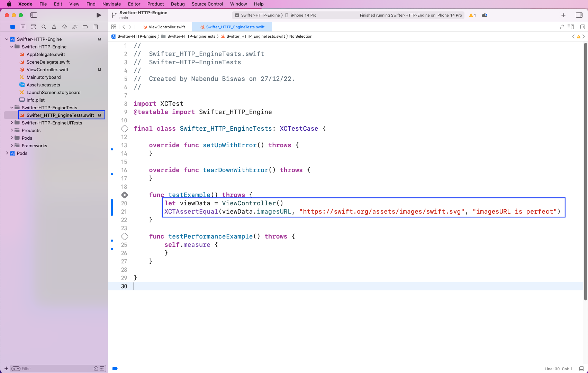Click No Selection in jump bar

coord(301,36)
